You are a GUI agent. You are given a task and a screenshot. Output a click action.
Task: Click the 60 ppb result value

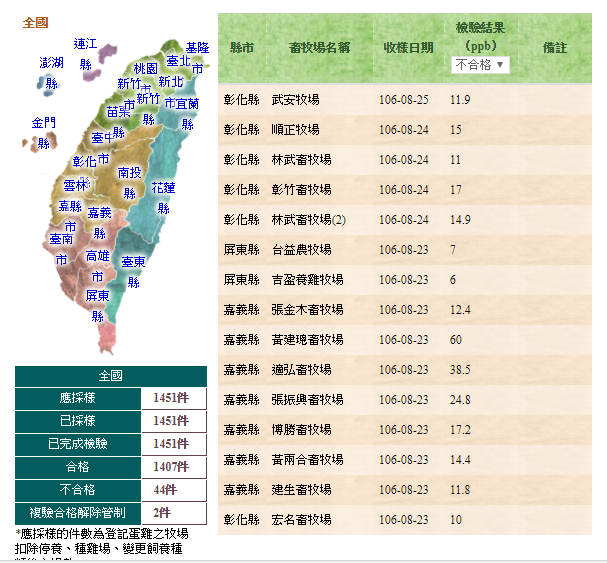point(456,340)
